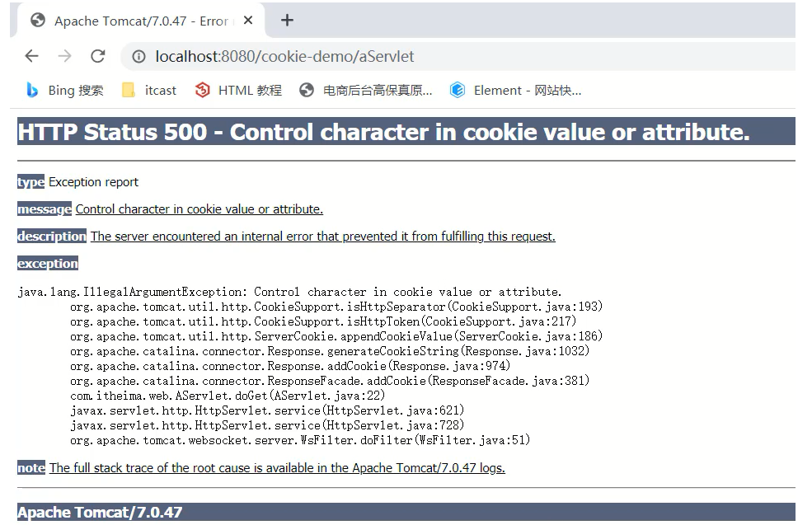This screenshot has width=812, height=525.
Task: Click the blue Element bookmark icon
Action: (458, 90)
